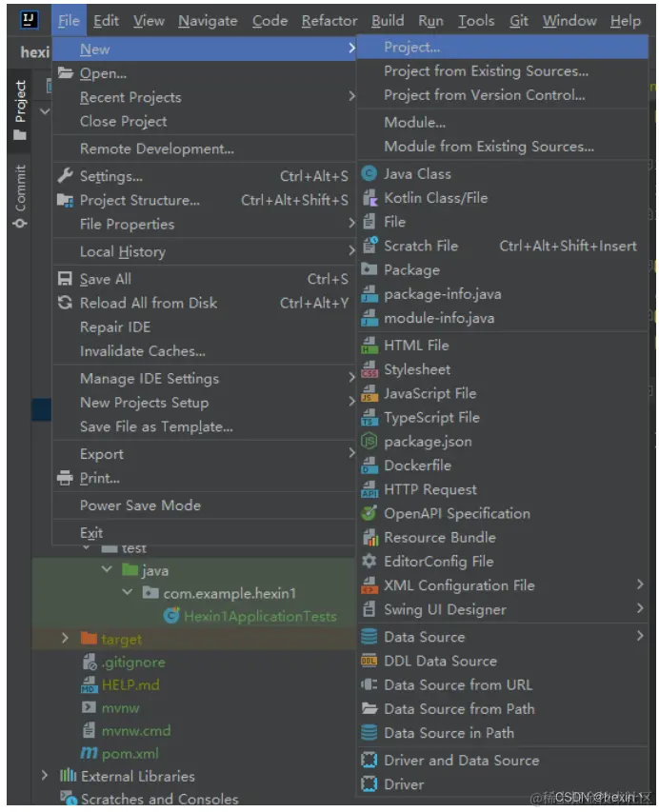The width and height of the screenshot is (659, 812).
Task: Select com.example.hexin1 package
Action: [x=230, y=593]
